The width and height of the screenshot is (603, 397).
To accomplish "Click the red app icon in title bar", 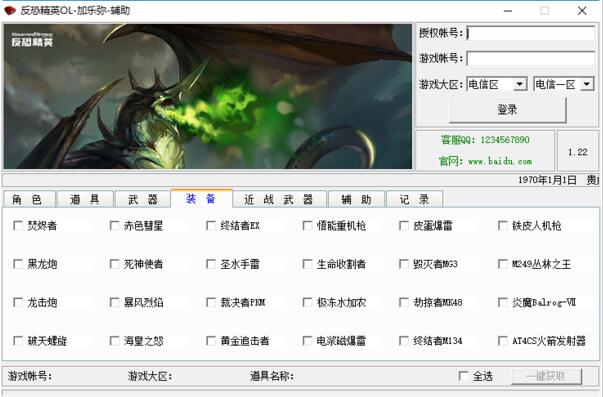I will [10, 11].
